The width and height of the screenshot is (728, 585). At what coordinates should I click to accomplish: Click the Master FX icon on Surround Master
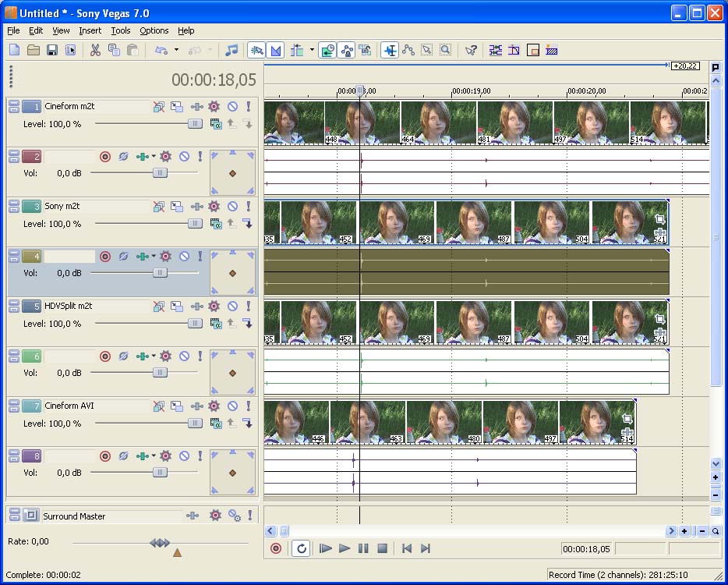pos(193,516)
